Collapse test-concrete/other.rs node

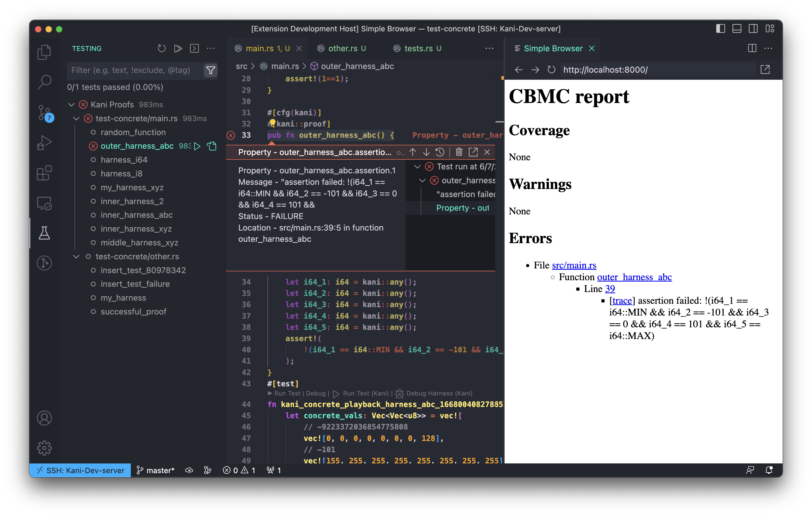[76, 257]
